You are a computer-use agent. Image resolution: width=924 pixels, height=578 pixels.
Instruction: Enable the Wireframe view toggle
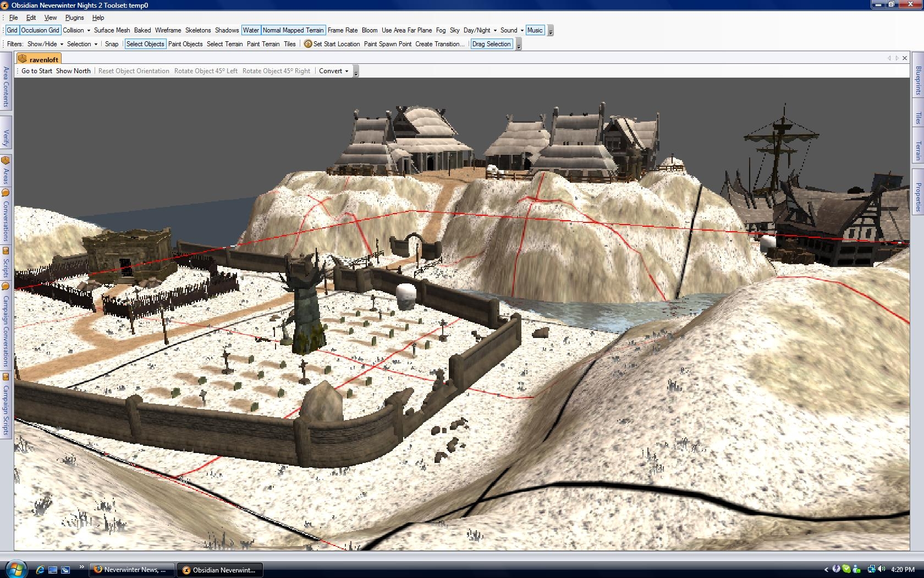168,30
